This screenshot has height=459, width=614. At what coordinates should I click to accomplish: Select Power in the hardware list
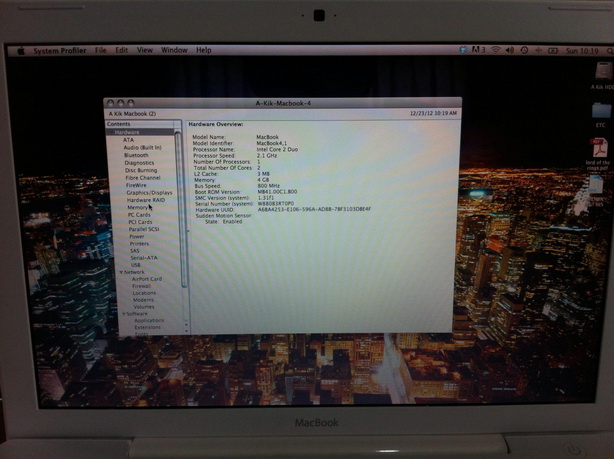pos(137,237)
